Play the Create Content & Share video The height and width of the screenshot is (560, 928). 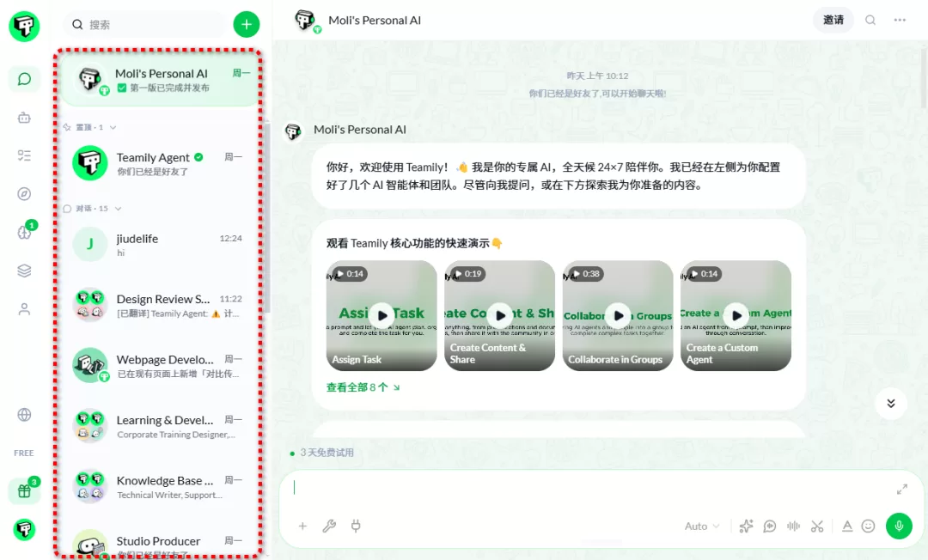500,316
